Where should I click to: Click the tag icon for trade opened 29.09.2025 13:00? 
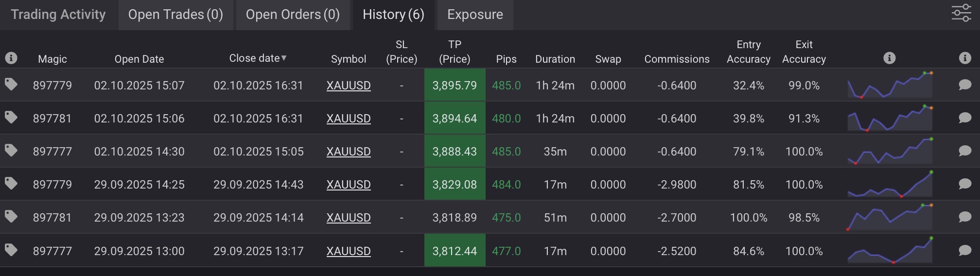11,250
